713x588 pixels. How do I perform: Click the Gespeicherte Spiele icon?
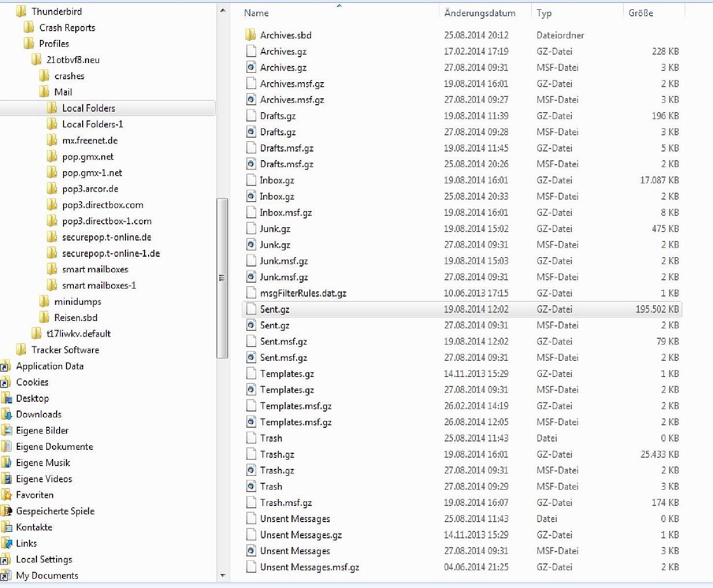pos(6,511)
